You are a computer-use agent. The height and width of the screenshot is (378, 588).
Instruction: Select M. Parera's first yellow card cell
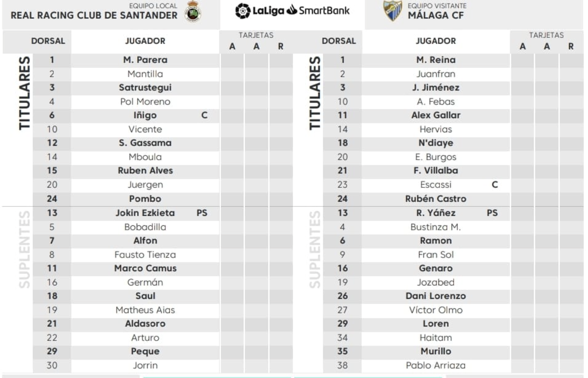pyautogui.click(x=232, y=60)
